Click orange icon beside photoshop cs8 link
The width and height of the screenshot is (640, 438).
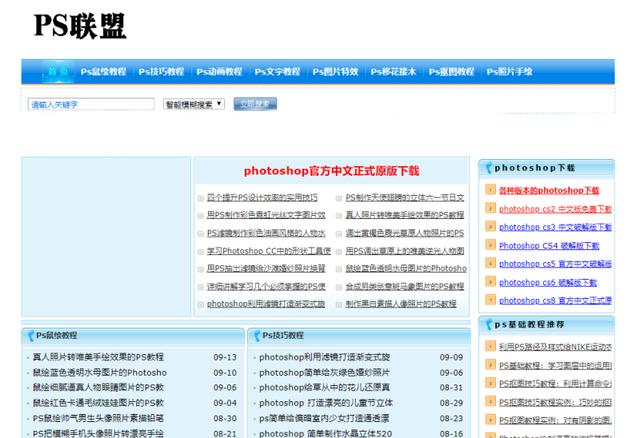pos(490,300)
